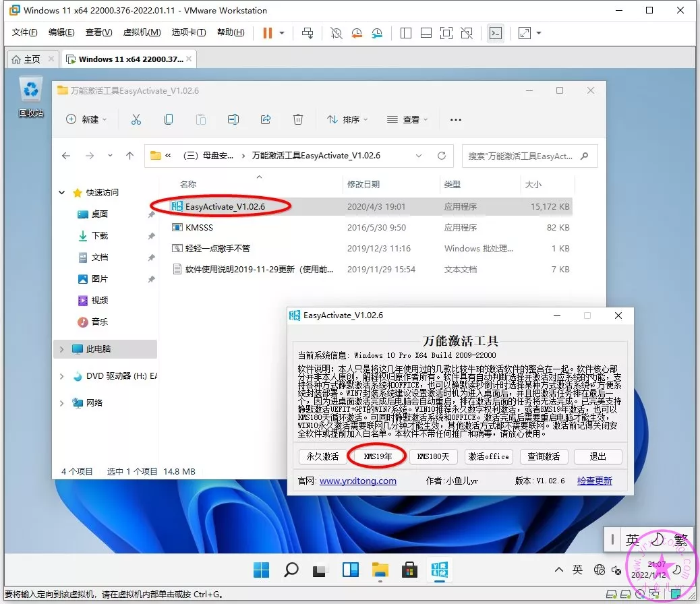
Task: Open the Recycle Bin desktop icon
Action: pyautogui.click(x=31, y=91)
